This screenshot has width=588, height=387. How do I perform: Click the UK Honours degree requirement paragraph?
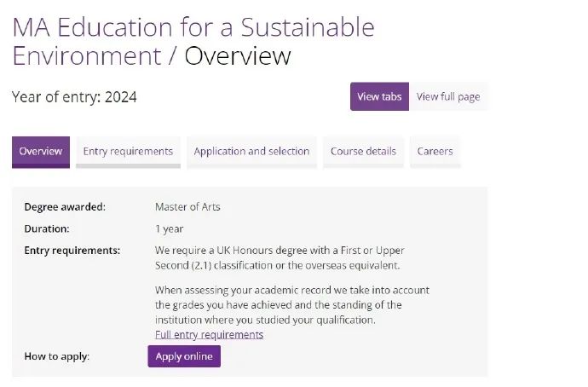pos(280,257)
